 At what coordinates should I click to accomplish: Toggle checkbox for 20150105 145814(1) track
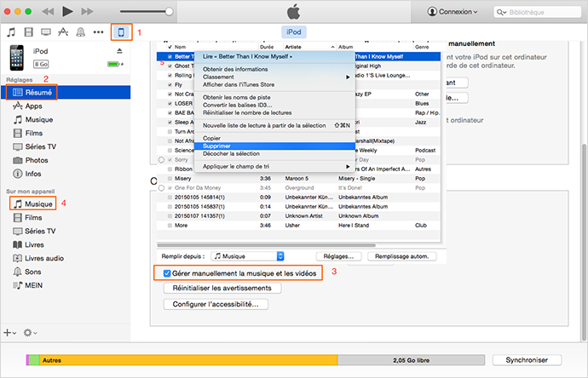[170, 198]
